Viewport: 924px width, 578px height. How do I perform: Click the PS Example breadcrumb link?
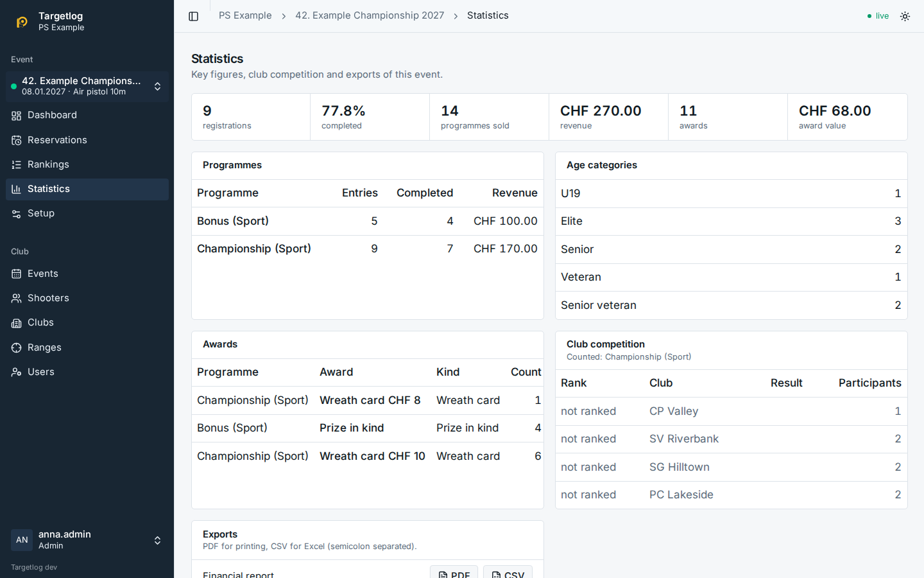tap(245, 15)
